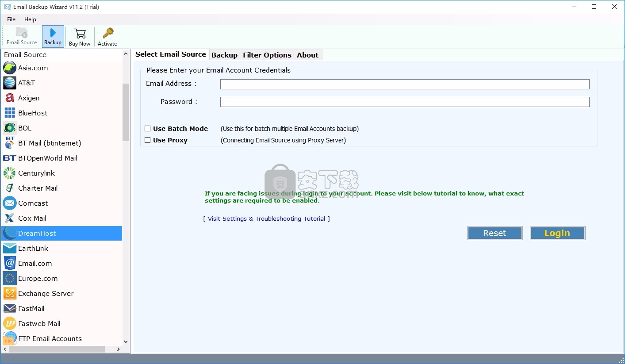
Task: Choose the Email.com @ icon
Action: [9, 264]
